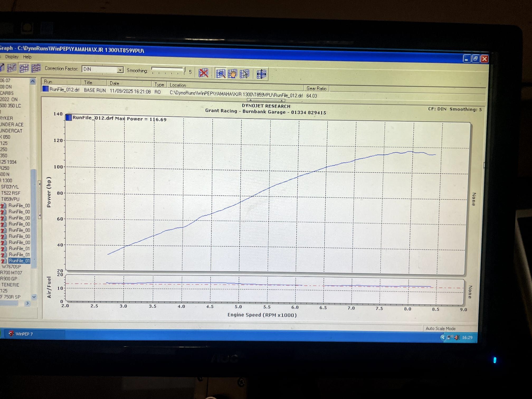Collapse the run list splitter handle

click(x=266, y=100)
